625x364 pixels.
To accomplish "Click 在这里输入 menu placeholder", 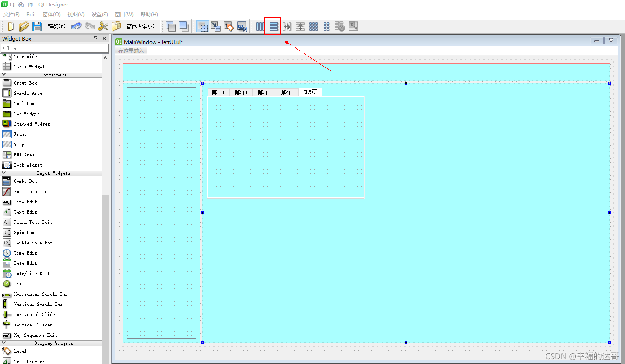I will point(131,50).
